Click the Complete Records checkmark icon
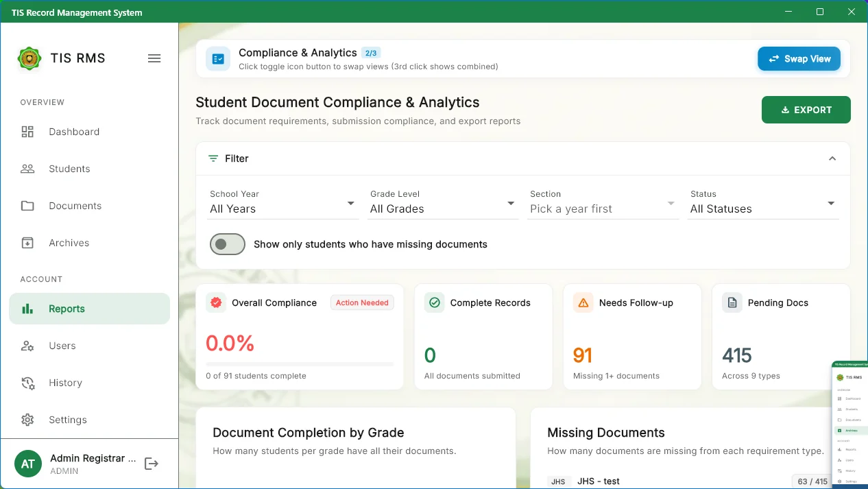The height and width of the screenshot is (489, 868). 434,302
